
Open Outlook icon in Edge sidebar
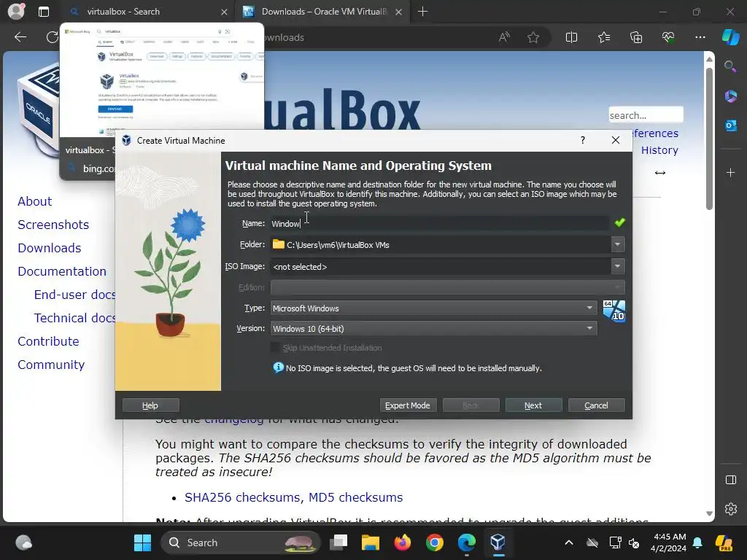click(730, 125)
